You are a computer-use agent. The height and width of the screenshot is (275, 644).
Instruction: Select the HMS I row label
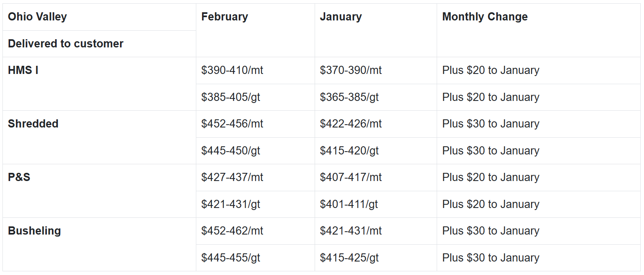23,70
